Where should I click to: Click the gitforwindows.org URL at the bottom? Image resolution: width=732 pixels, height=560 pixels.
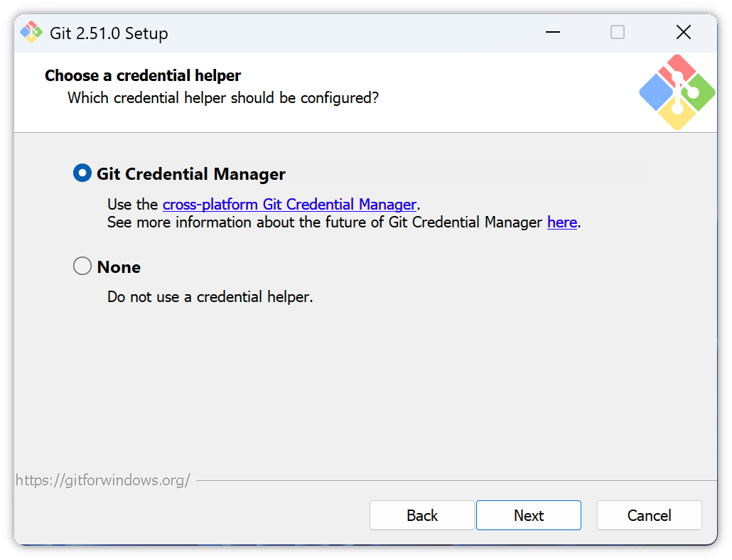103,480
